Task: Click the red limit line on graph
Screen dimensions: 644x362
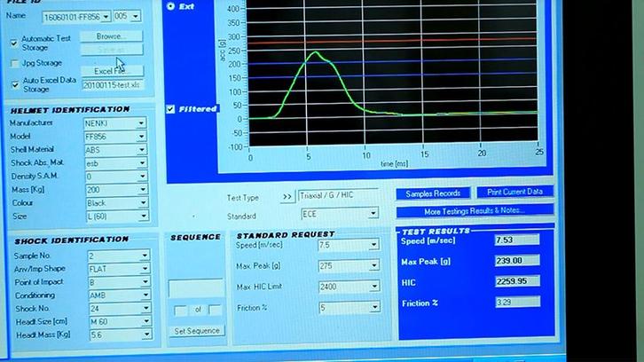Action: point(392,40)
